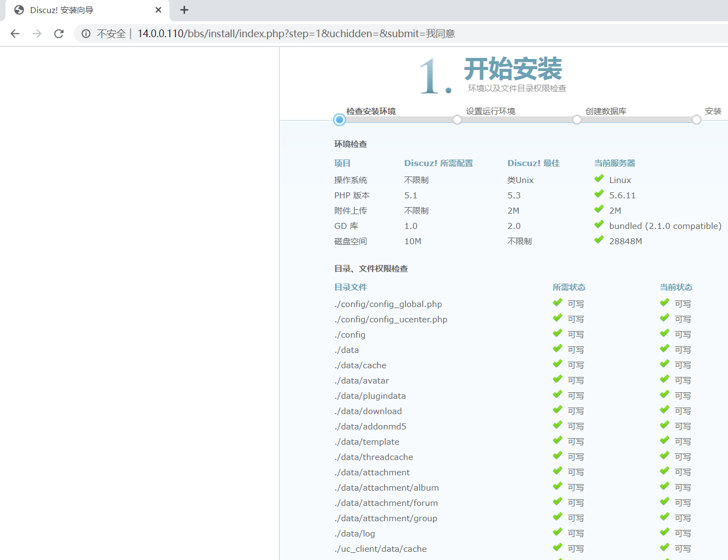This screenshot has height=560, width=728.
Task: Click 所需状态 check for ./data/log
Action: point(558,532)
